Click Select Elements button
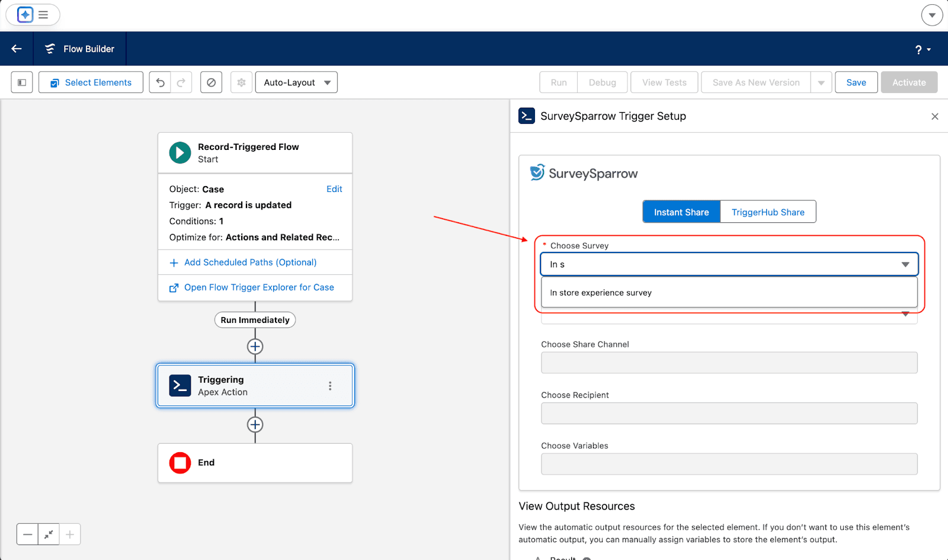 [91, 82]
